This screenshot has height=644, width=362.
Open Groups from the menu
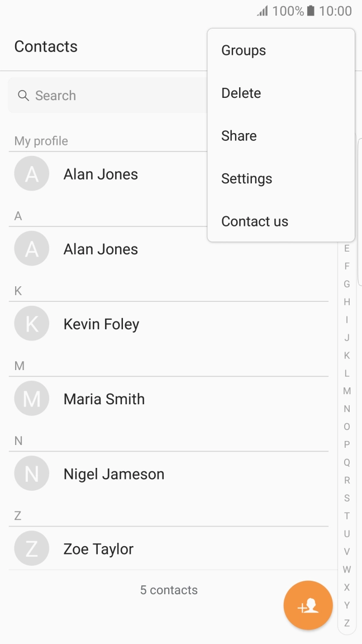click(243, 50)
